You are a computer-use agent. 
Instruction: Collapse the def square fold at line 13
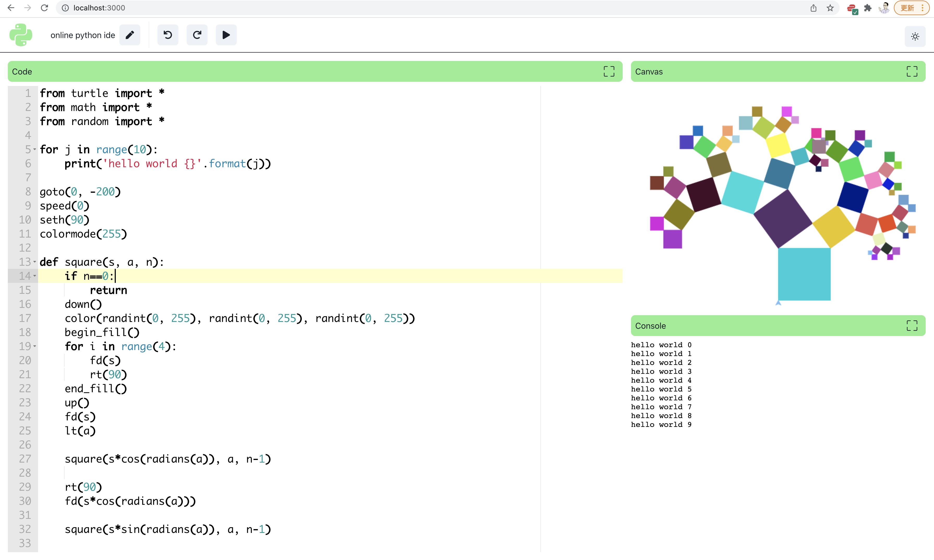[x=35, y=262]
